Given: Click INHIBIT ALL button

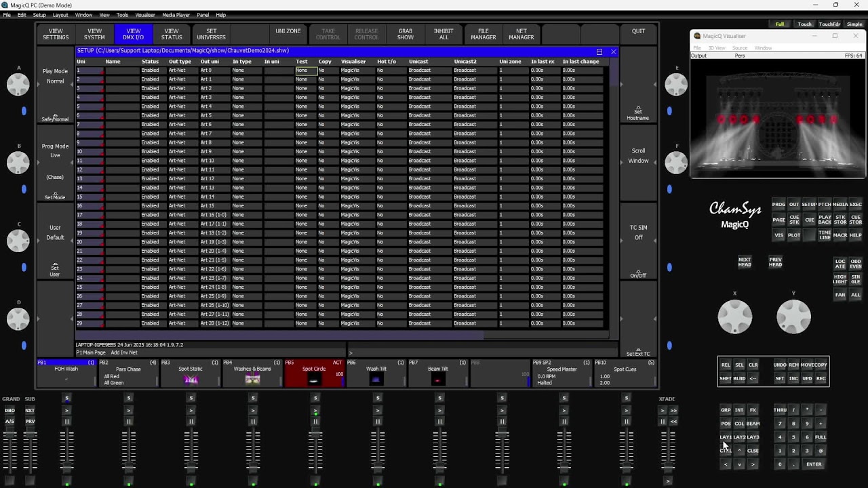Looking at the screenshot, I should 443,34.
